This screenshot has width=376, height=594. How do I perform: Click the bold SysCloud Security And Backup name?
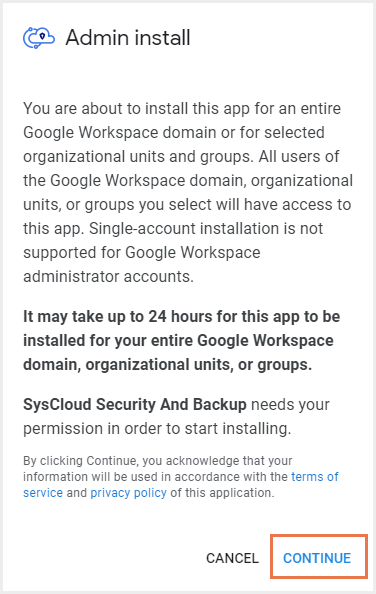click(135, 405)
